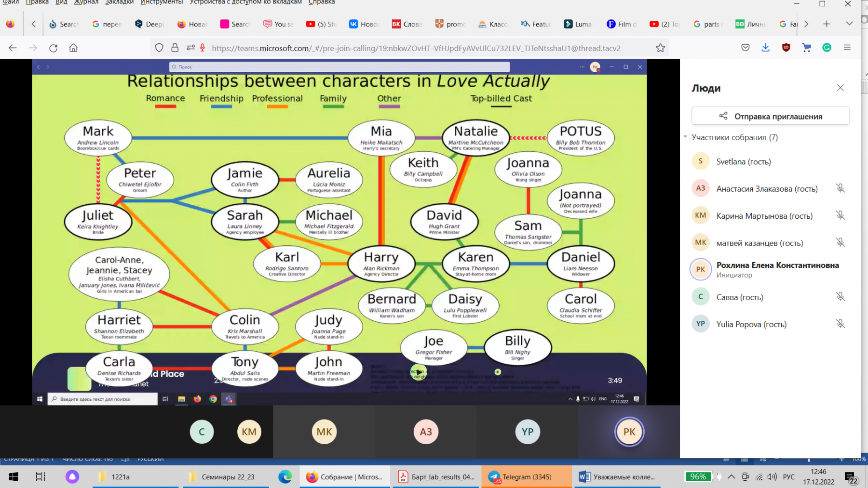
Task: Open the Журнал menu
Action: tap(86, 2)
